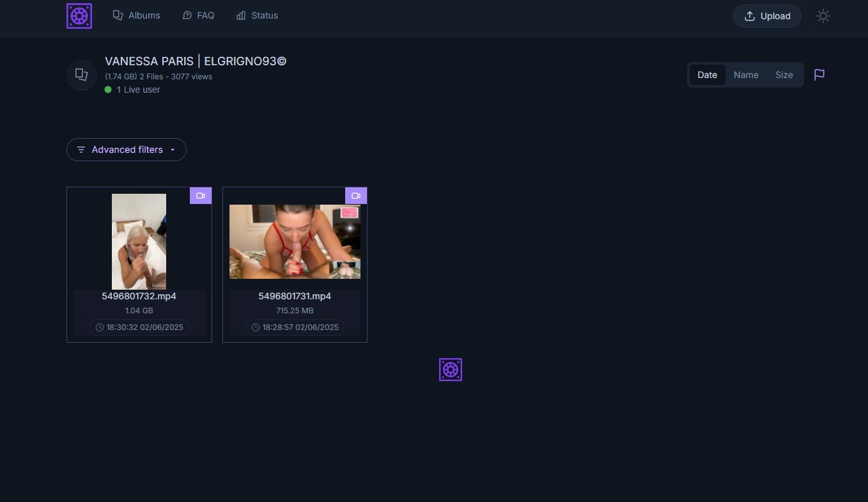Open the Albums page
This screenshot has width=868, height=502.
pyautogui.click(x=136, y=15)
